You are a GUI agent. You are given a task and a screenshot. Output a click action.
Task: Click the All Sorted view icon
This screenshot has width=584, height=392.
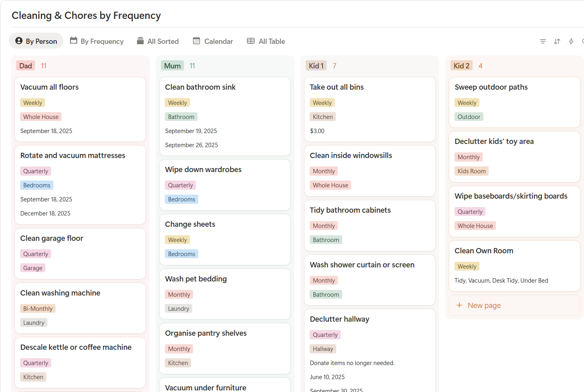click(140, 41)
